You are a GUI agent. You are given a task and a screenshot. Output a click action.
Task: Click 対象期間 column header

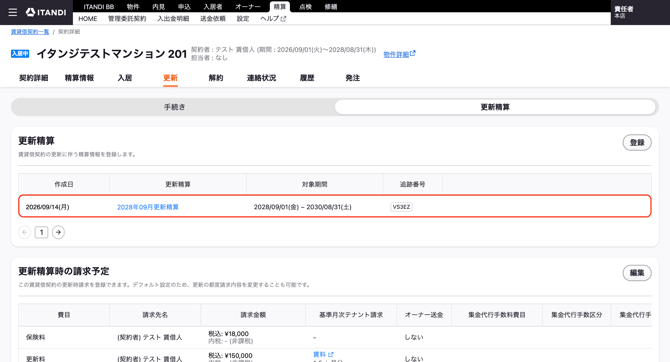(314, 184)
